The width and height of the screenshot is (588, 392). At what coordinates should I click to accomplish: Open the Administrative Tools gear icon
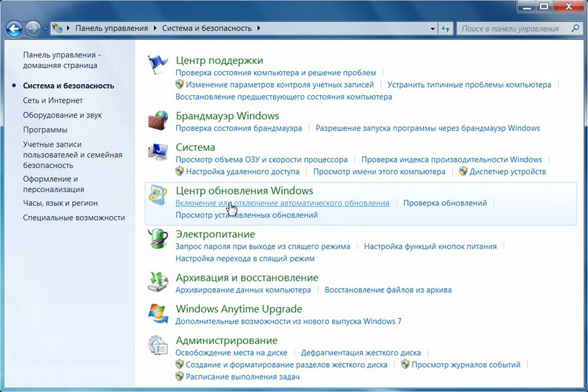coord(158,345)
